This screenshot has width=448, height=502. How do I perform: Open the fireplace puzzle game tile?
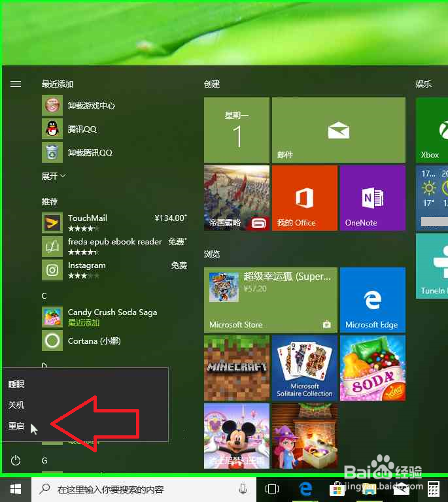[x=305, y=436]
